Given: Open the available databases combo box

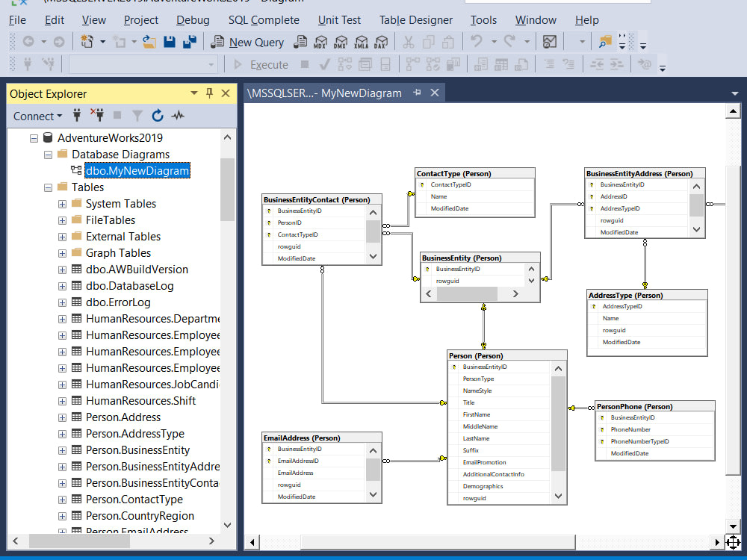Looking at the screenshot, I should coord(143,64).
